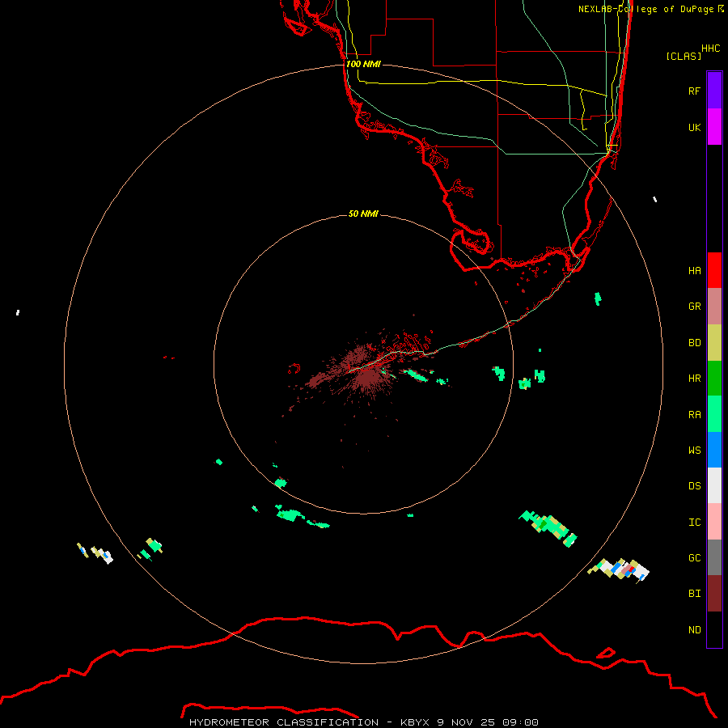The height and width of the screenshot is (728, 728).
Task: Click the 100 NMI range ring label
Action: [363, 64]
